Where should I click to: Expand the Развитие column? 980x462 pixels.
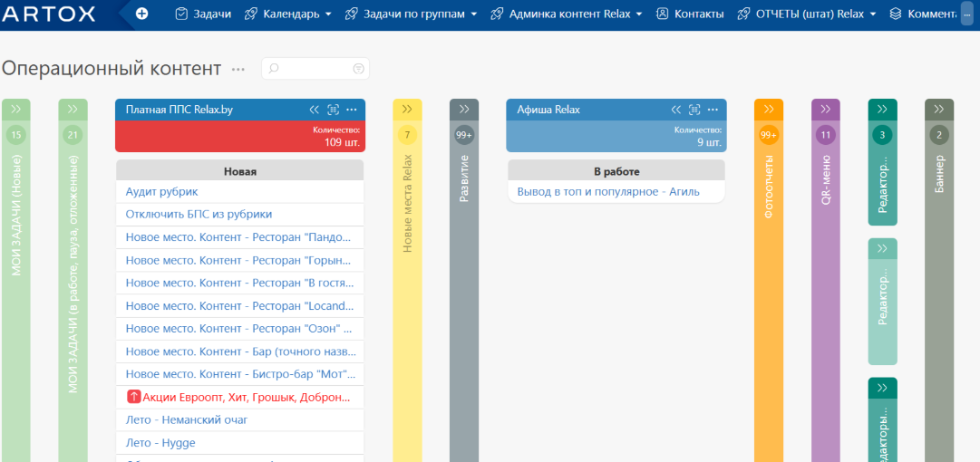click(464, 110)
